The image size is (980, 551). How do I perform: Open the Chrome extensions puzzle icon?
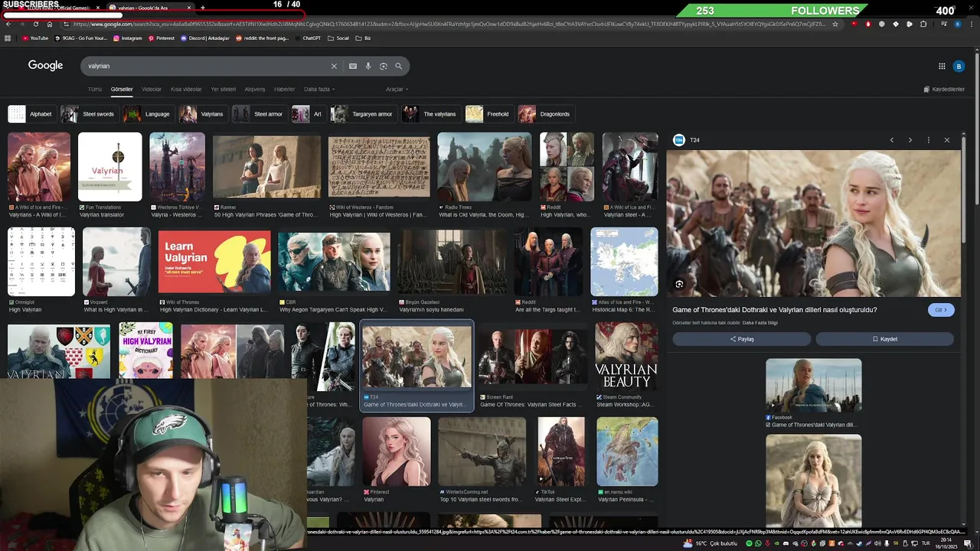923,24
